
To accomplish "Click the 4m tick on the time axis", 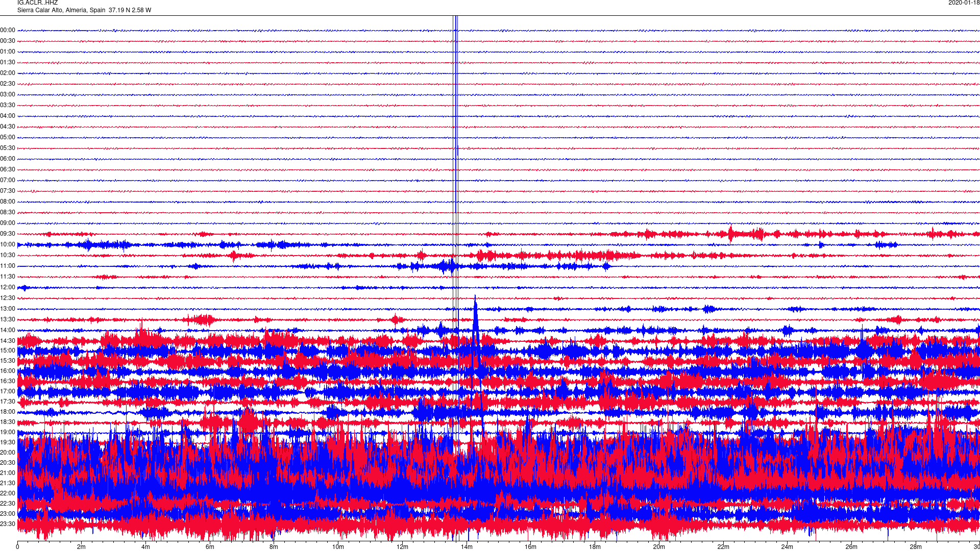I will [145, 547].
